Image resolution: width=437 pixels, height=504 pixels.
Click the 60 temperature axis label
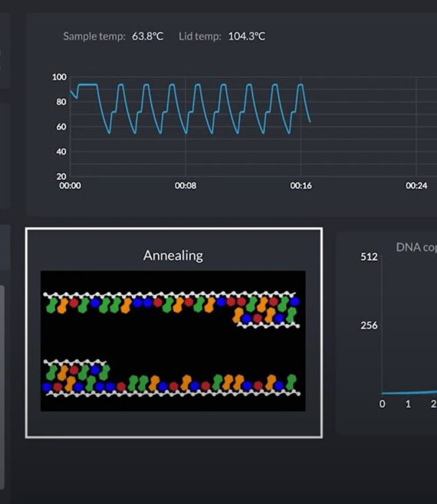pyautogui.click(x=61, y=126)
